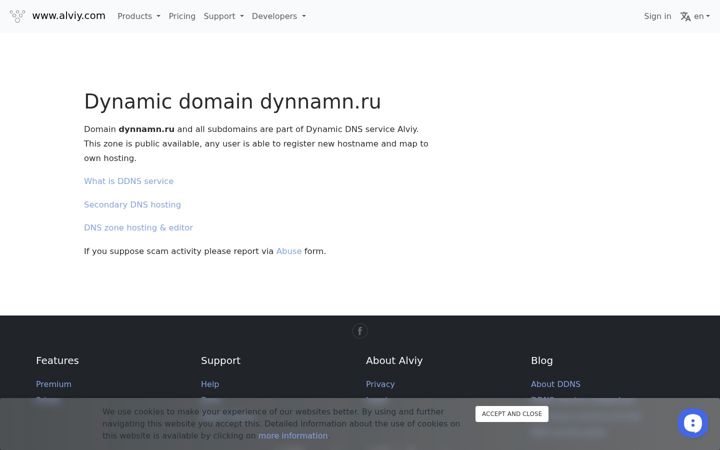Open the Help footer link
The height and width of the screenshot is (450, 720).
coord(210,384)
